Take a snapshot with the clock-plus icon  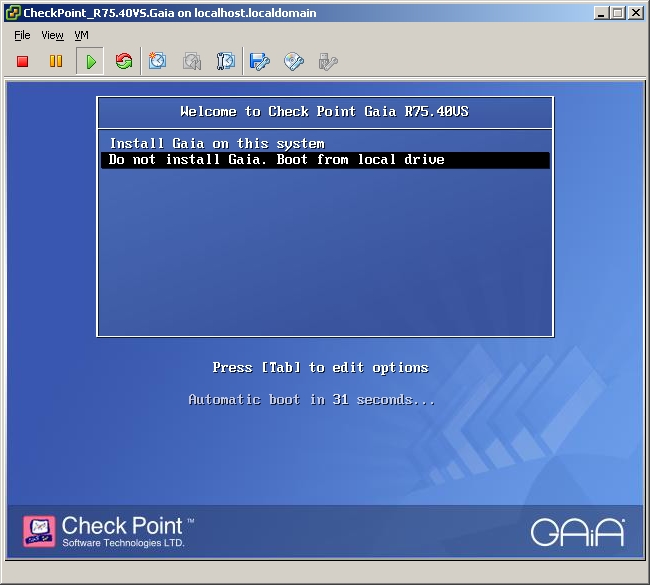(158, 61)
